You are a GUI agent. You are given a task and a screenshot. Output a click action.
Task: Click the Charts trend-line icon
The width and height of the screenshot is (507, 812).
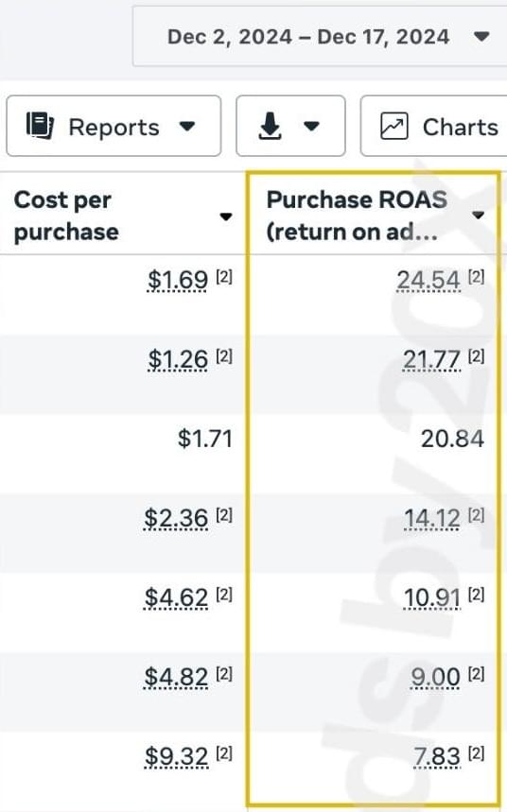(394, 126)
